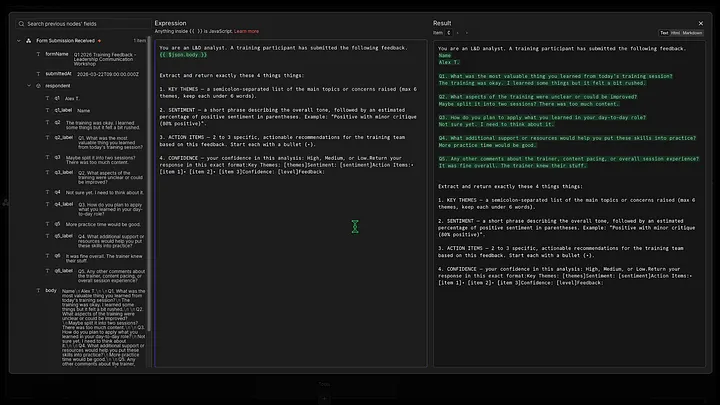
Task: Switch result view to Text
Action: coord(664,33)
